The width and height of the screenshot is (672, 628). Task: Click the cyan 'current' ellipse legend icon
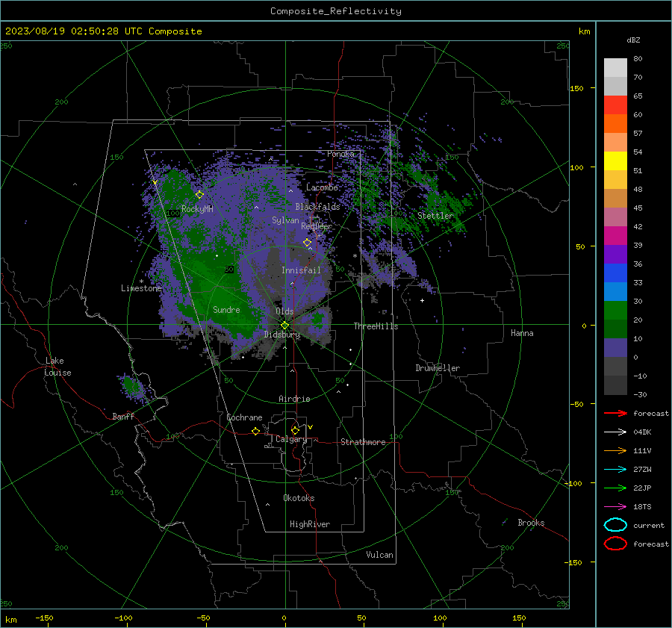[615, 525]
